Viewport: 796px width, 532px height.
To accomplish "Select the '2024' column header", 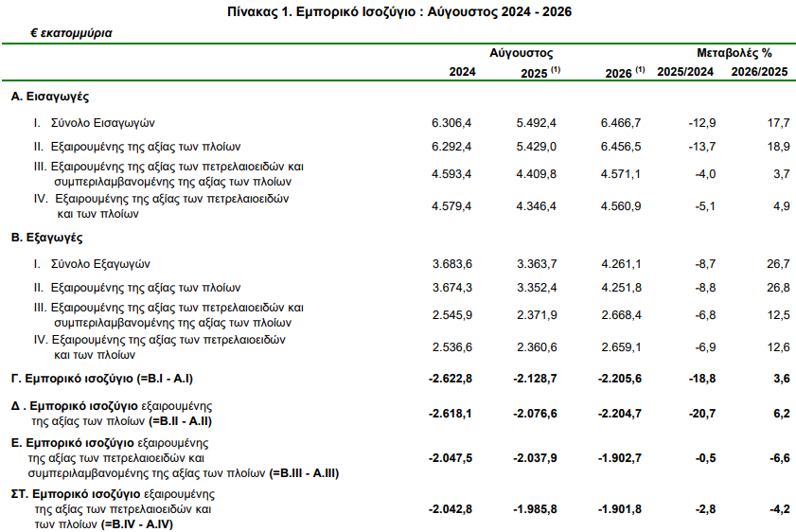I will [462, 72].
